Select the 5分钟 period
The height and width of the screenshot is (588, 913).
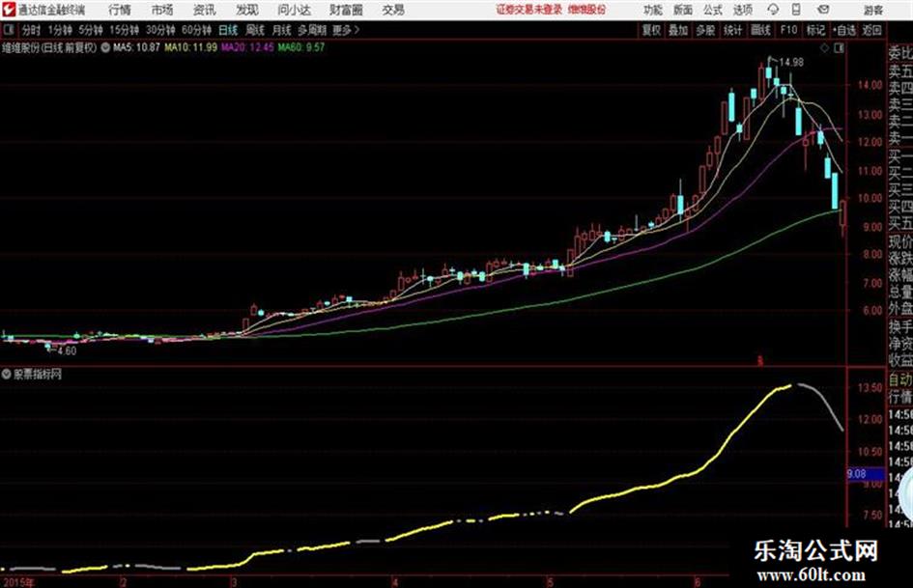tap(91, 30)
